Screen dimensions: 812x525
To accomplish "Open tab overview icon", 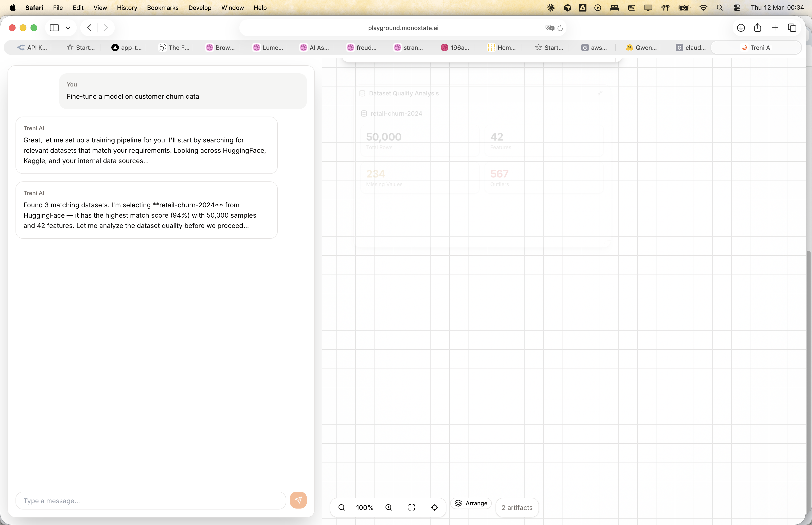I will 792,28.
